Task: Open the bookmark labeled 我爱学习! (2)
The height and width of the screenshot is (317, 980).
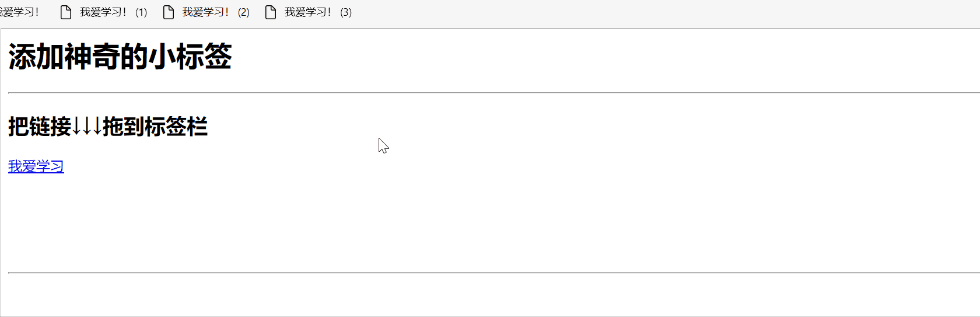Action: 216,12
